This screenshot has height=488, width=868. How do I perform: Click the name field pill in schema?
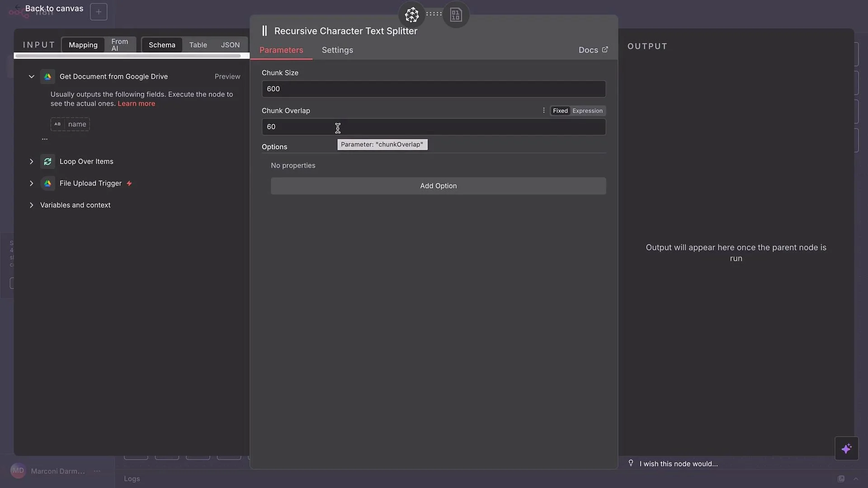[x=70, y=124]
